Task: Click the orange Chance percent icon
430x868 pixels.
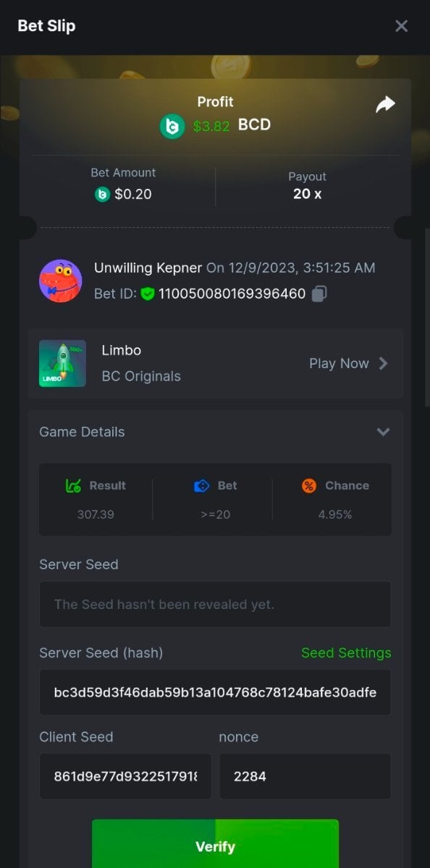Action: 309,486
